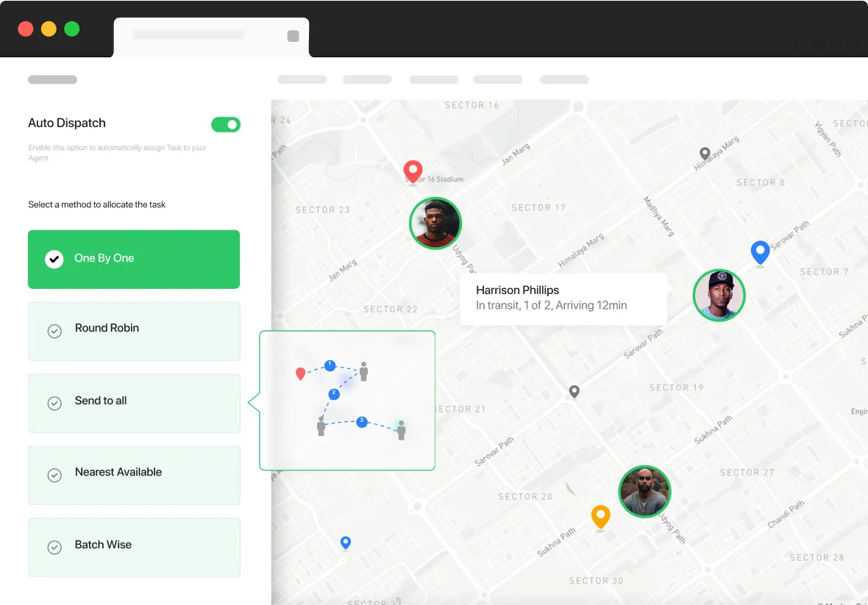868x605 pixels.
Task: Click the top person figure in route preview
Action: click(363, 372)
